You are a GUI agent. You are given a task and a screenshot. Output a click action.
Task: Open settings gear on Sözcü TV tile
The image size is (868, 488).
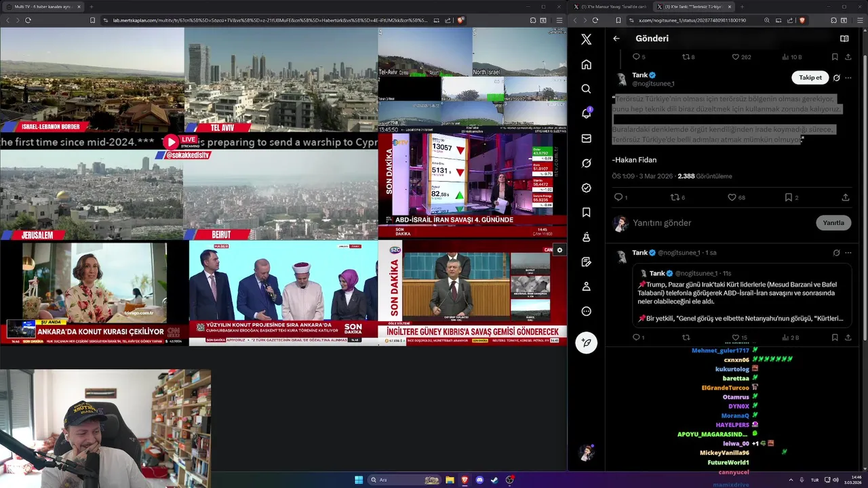pos(559,250)
